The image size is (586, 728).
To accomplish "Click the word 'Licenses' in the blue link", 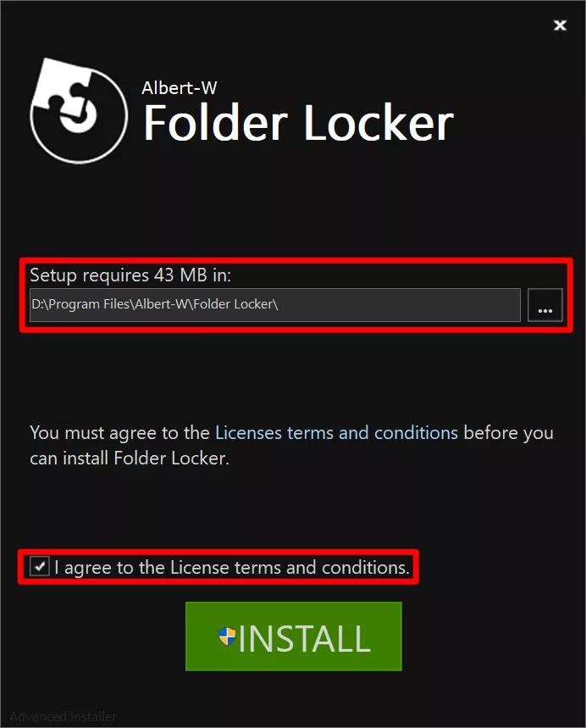I will click(249, 433).
